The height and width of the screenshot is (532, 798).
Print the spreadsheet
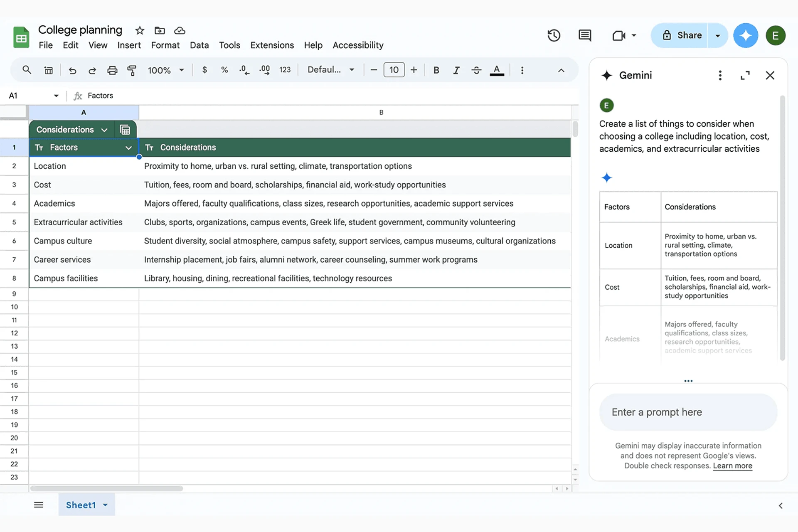[112, 70]
